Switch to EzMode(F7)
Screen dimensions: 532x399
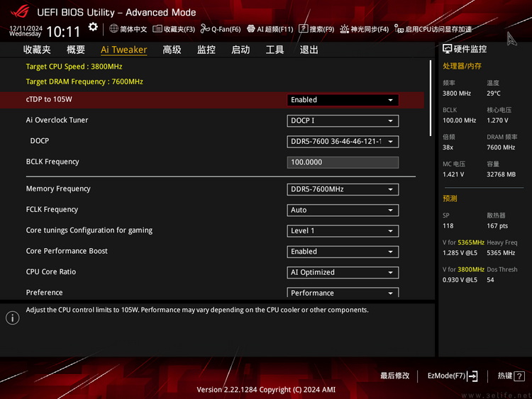(453, 376)
